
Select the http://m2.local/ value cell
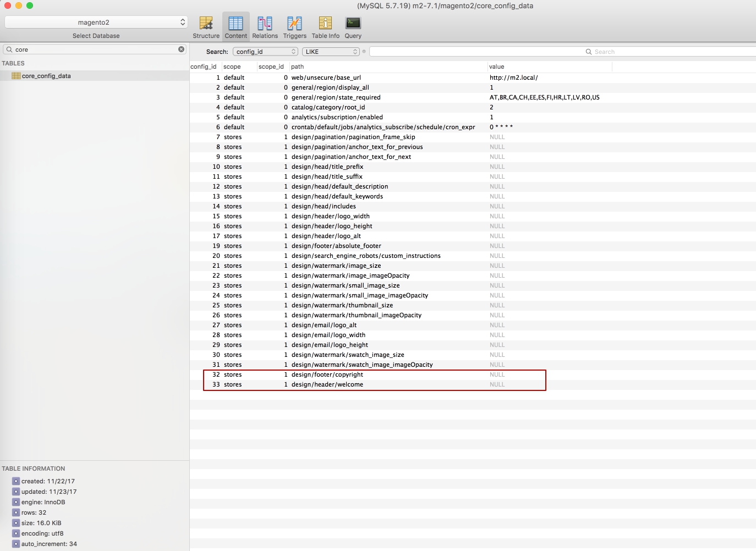514,78
